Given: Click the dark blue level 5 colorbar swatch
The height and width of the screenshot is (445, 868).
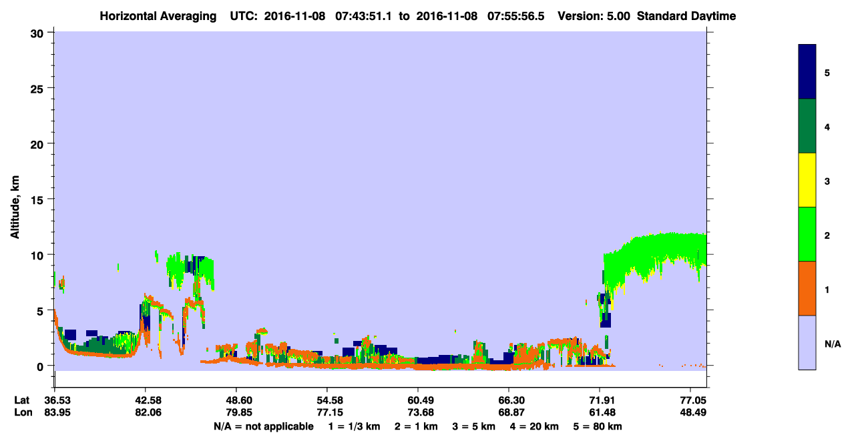Looking at the screenshot, I should 807,71.
